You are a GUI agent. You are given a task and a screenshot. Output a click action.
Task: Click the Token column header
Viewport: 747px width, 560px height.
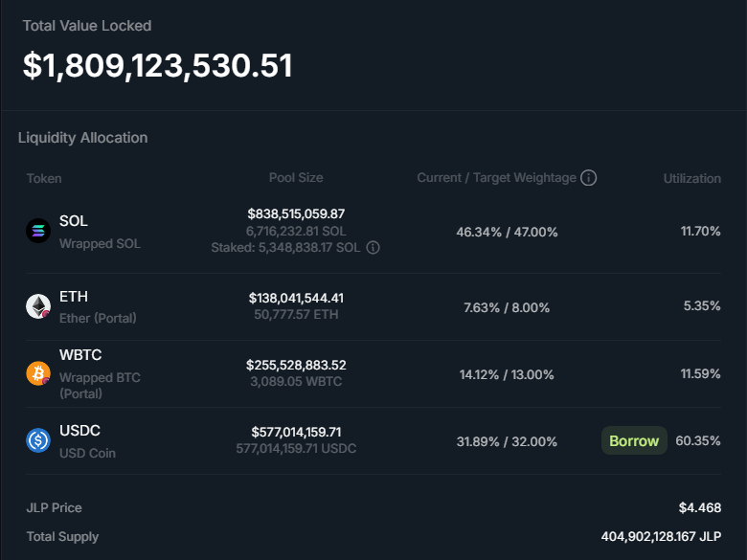(x=44, y=179)
